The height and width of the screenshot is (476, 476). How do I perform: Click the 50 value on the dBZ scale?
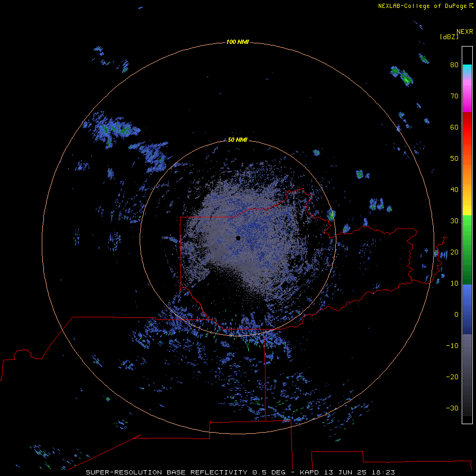[454, 159]
